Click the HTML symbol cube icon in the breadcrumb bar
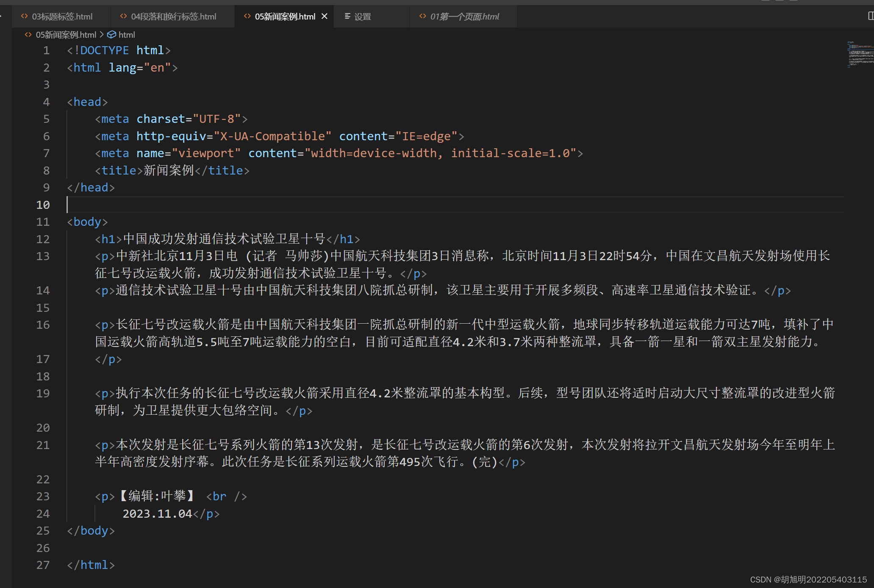The width and height of the screenshot is (874, 588). point(111,34)
